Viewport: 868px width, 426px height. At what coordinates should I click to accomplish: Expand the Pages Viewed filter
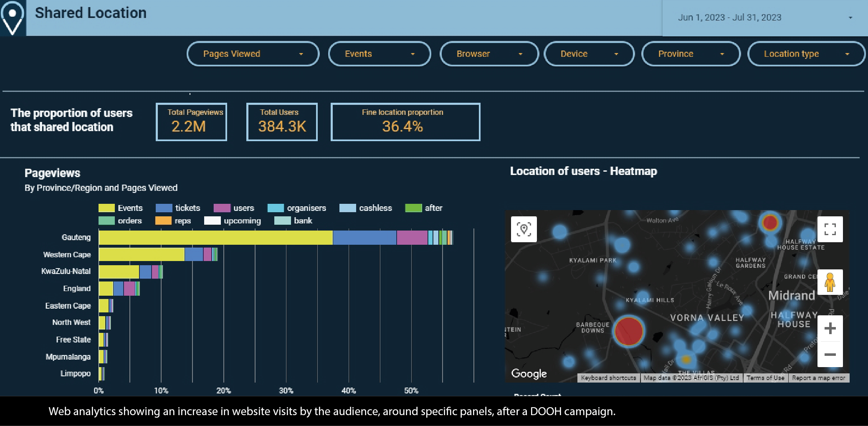(253, 54)
